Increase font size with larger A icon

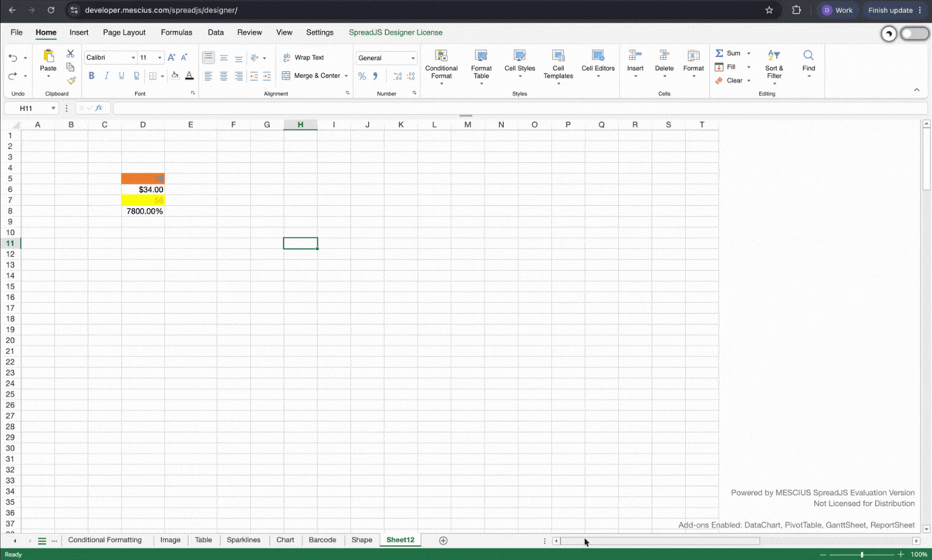171,57
